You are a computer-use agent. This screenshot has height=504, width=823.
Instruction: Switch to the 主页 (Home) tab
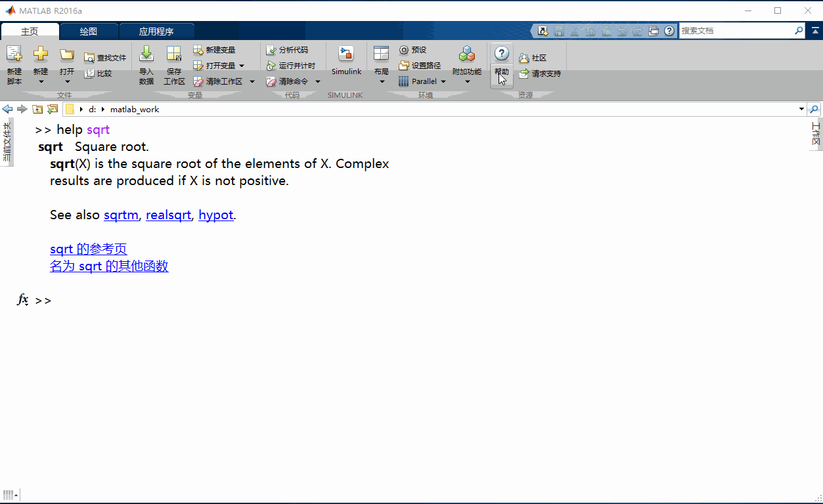coord(30,31)
